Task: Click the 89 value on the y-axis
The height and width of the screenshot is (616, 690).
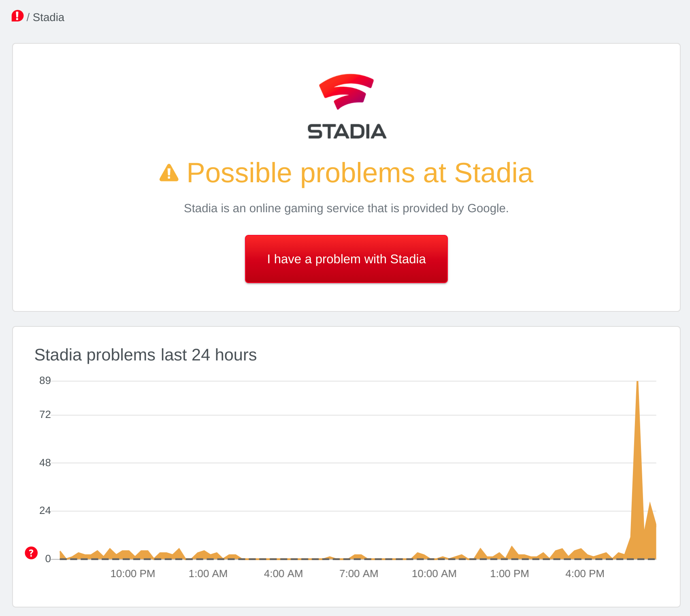Action: [45, 380]
